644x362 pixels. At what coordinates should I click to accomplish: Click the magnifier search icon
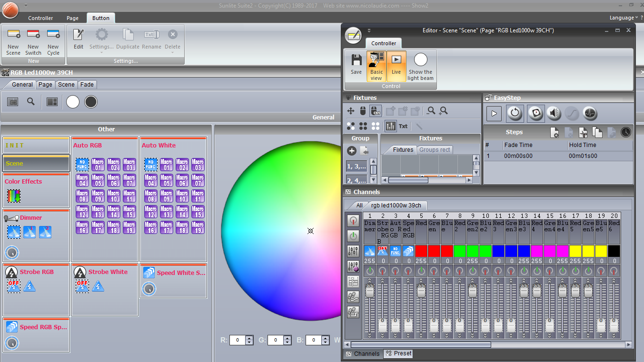point(31,101)
